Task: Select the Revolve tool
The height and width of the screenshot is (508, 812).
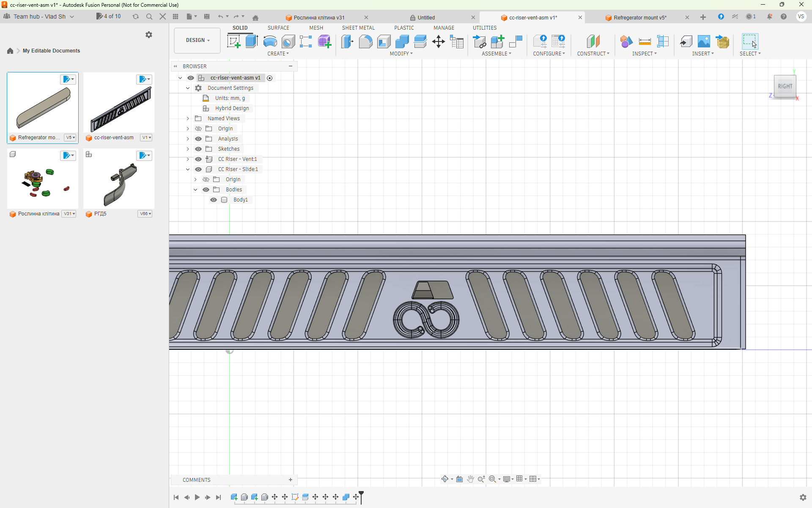Action: 270,41
